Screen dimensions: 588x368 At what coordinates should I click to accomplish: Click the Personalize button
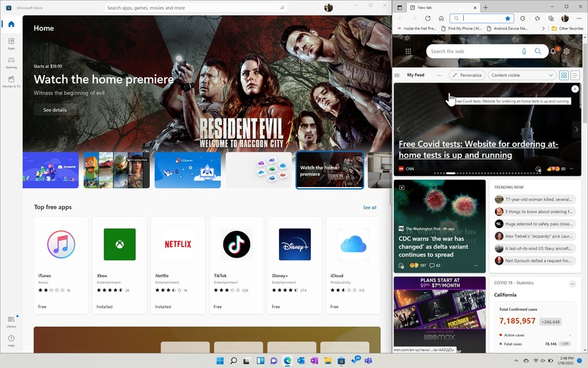[467, 75]
